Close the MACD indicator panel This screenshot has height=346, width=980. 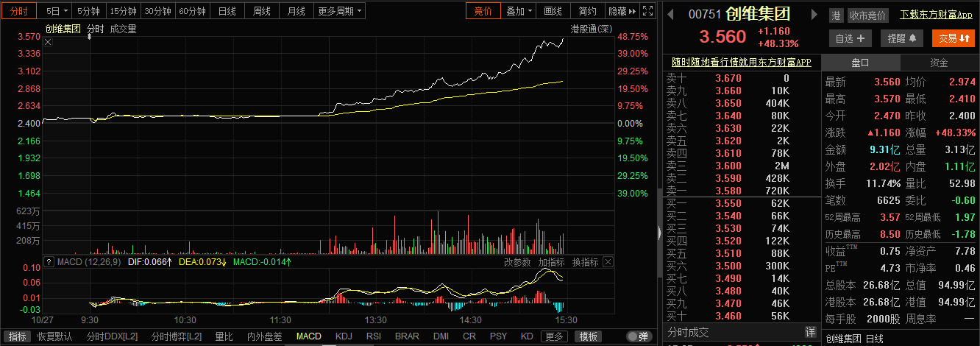pyautogui.click(x=608, y=262)
